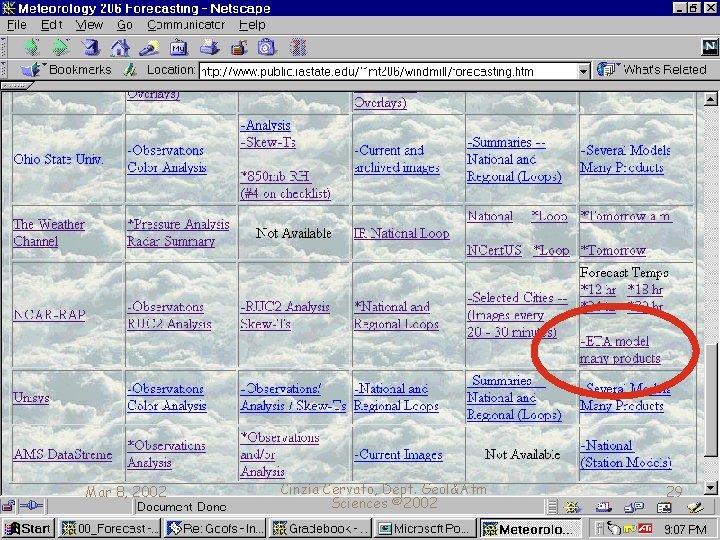Open the Location URL history dropdown arrow
This screenshot has width=720, height=540.
pos(583,71)
